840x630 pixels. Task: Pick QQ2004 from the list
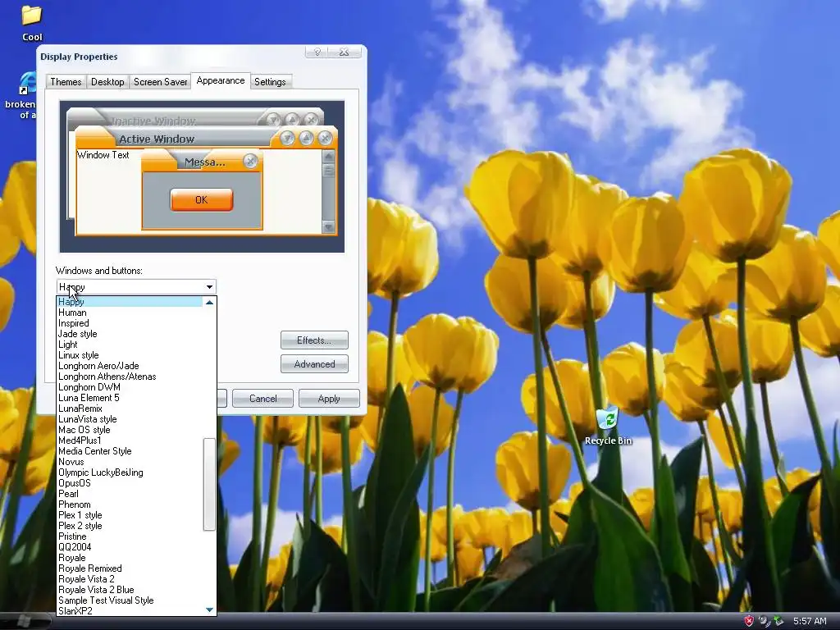coord(130,547)
